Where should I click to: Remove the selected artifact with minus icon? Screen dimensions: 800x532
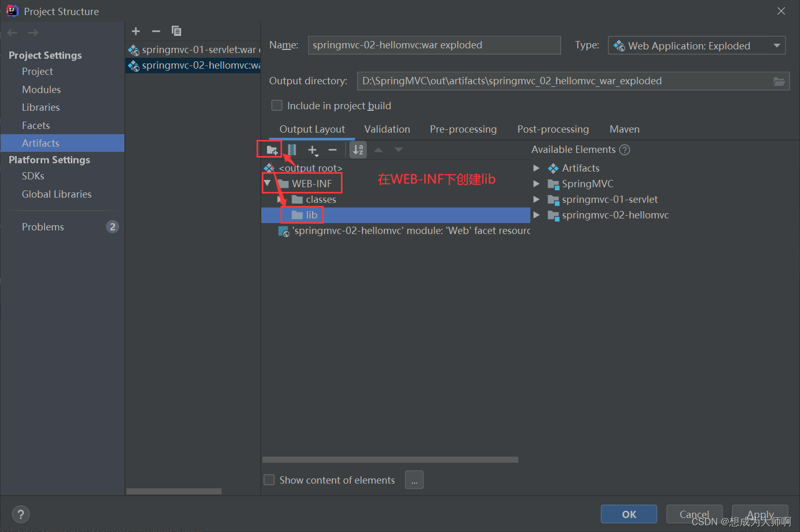pos(156,31)
